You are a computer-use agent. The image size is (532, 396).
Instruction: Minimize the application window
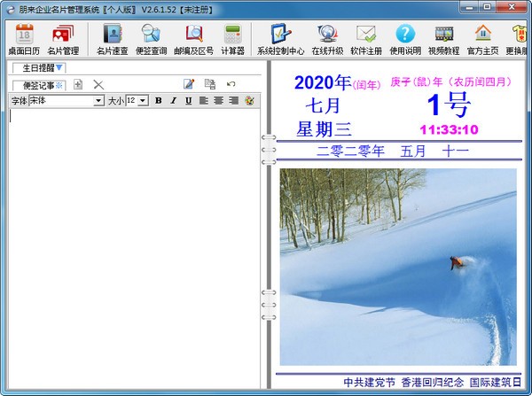coord(470,7)
